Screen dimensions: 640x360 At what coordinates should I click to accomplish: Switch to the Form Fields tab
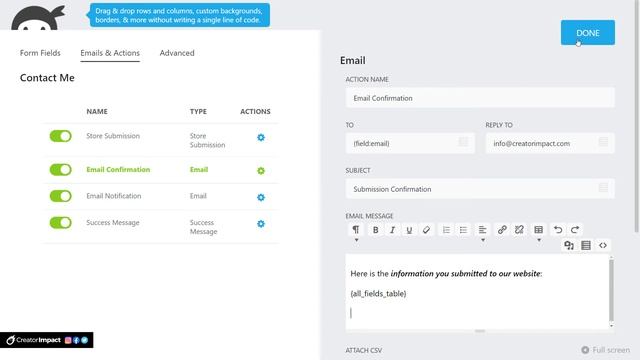pos(40,53)
